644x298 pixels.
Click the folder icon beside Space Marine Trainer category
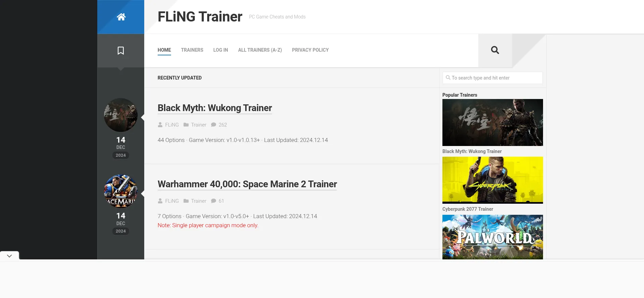coord(186,201)
